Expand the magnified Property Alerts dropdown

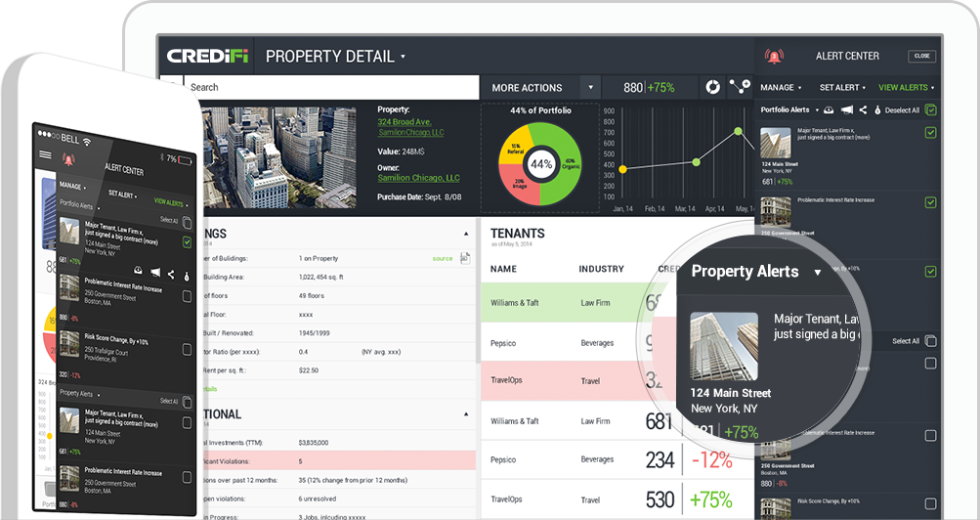point(818,272)
